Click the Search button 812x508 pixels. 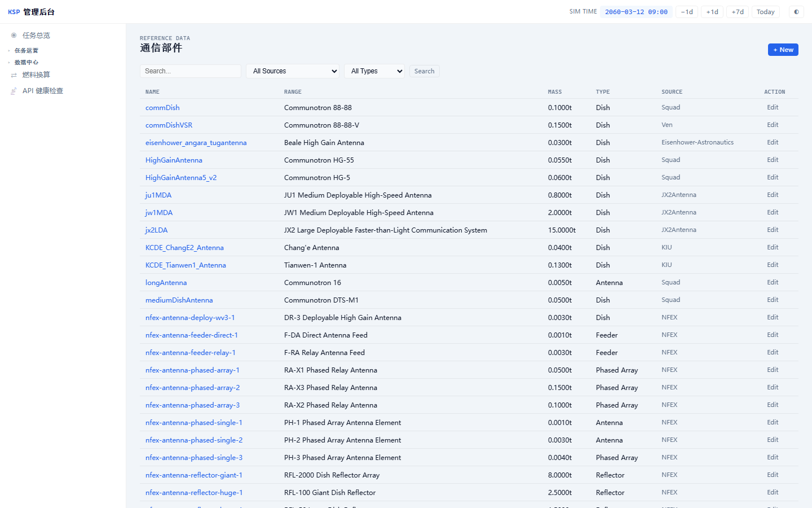[424, 71]
